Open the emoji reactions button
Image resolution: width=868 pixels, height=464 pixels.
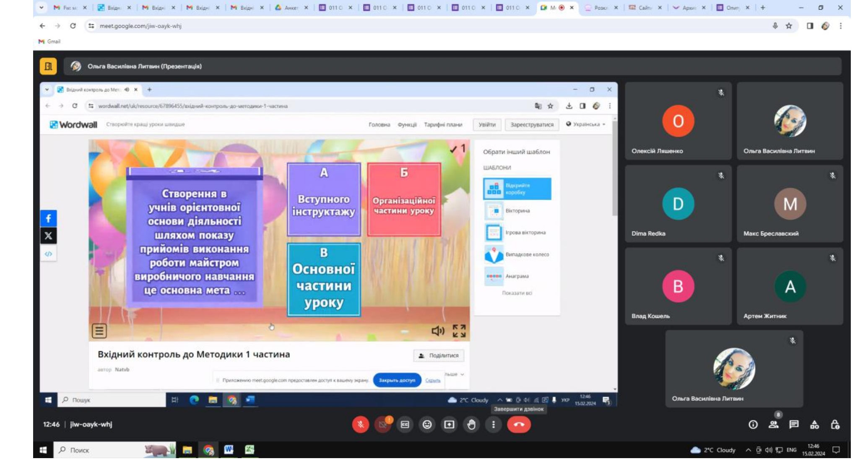(x=427, y=425)
